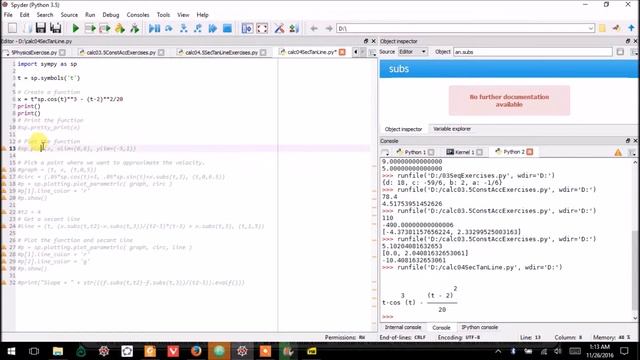Select the Python 1 console tab
The image size is (640, 360).
[415, 152]
